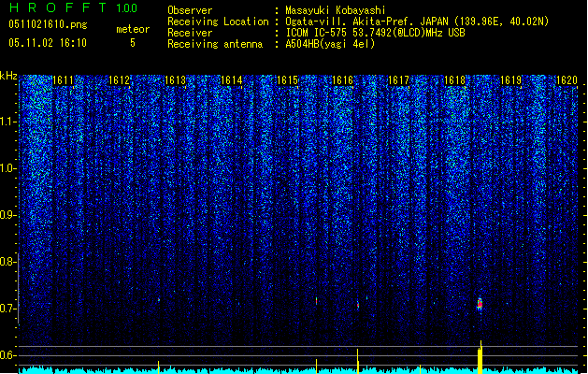Click the Receiving antenna label

click(215, 44)
